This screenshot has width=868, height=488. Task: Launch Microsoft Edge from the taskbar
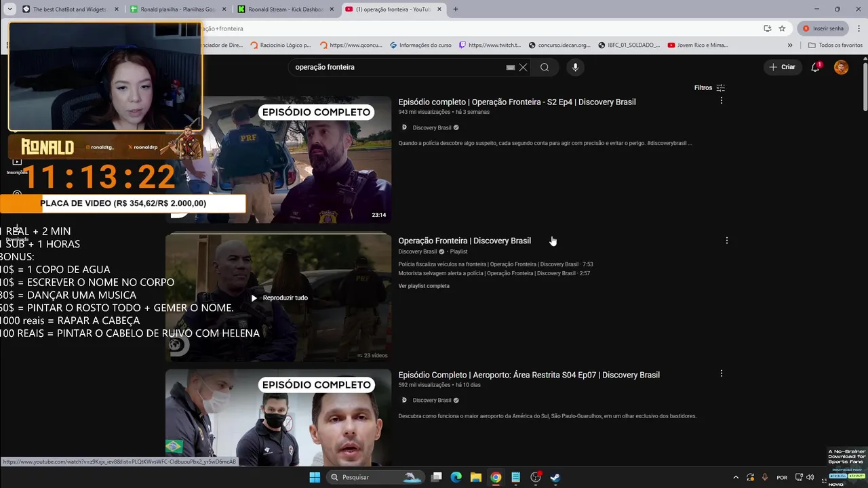pos(456,477)
